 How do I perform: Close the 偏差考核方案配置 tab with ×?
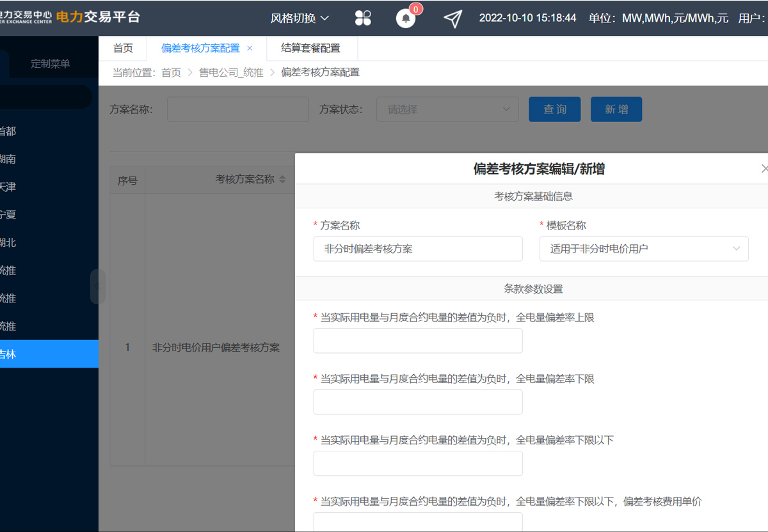tap(250, 48)
